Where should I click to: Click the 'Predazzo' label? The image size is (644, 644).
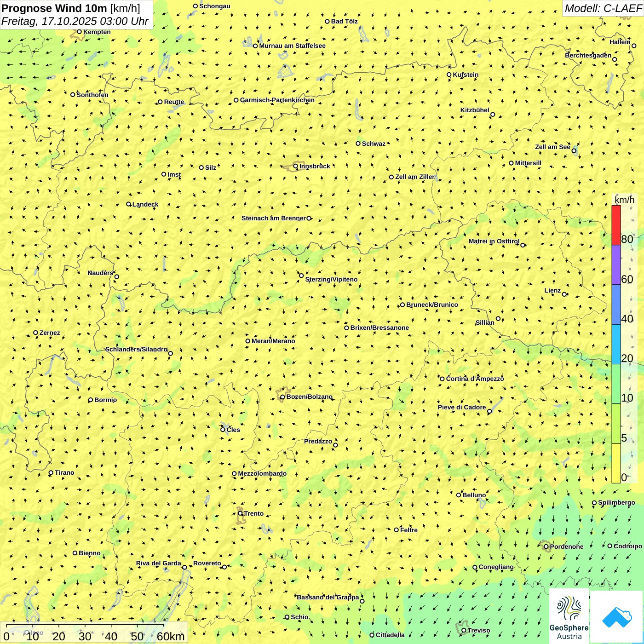[318, 441]
